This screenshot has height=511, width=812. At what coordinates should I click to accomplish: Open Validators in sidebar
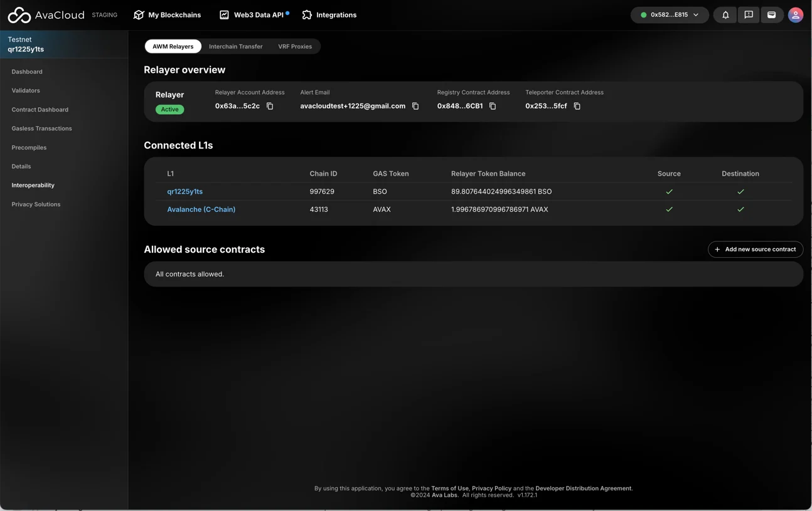[26, 90]
